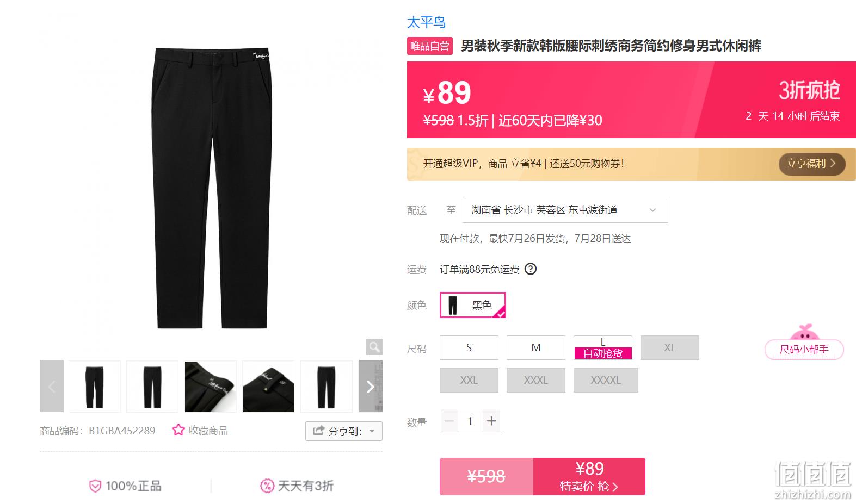Open the delivery address dropdown
The image size is (856, 504).
pos(565,210)
